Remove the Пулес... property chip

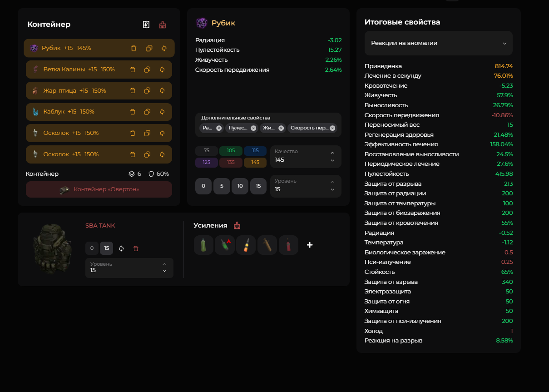(253, 128)
